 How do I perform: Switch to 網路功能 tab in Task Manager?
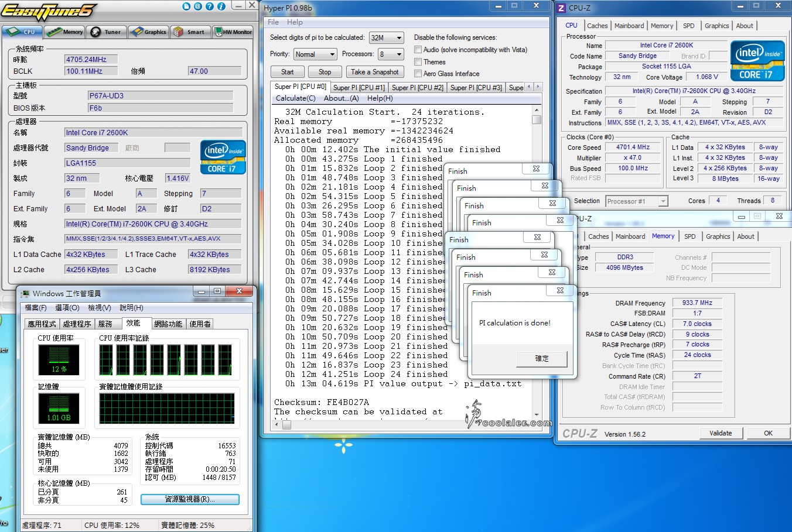(x=168, y=324)
